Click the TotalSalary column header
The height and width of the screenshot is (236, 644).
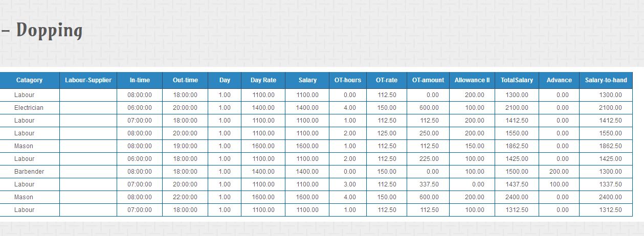[x=517, y=80]
